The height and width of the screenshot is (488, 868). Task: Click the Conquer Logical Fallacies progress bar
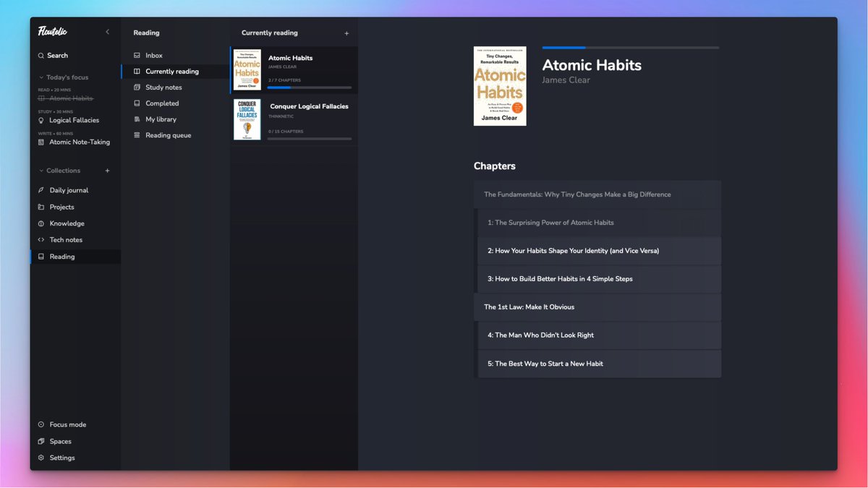(x=310, y=139)
